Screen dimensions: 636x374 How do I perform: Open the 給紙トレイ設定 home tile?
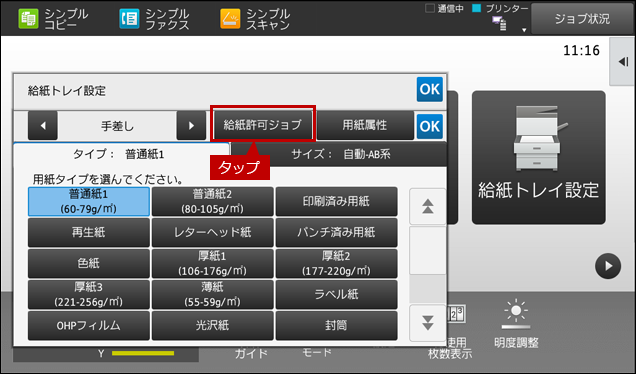pyautogui.click(x=539, y=157)
